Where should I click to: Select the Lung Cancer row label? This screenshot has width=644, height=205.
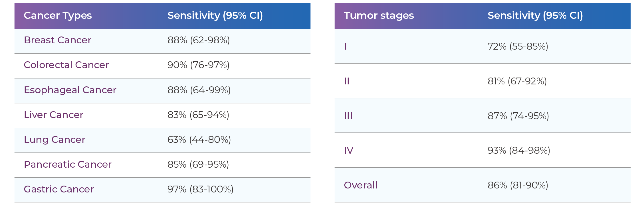click(54, 140)
